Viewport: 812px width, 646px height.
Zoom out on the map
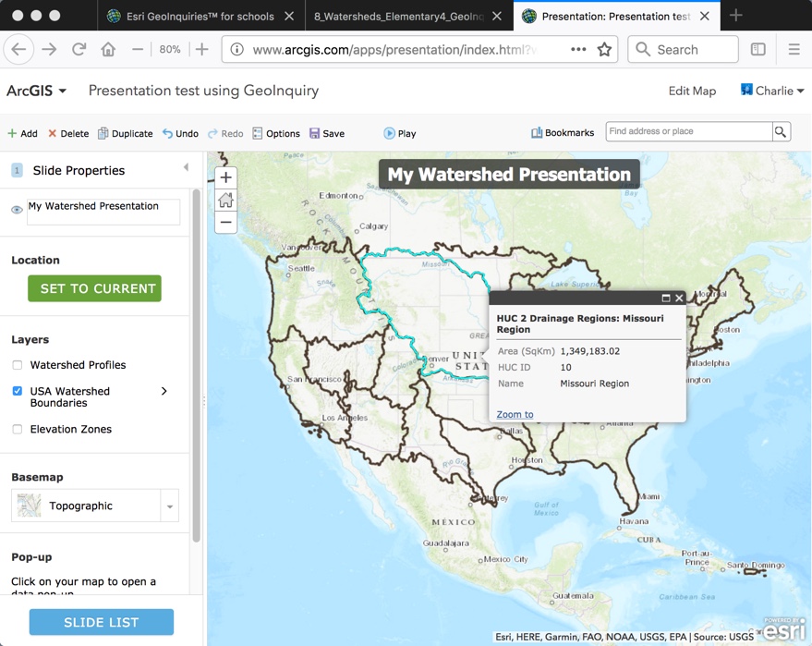[x=225, y=222]
